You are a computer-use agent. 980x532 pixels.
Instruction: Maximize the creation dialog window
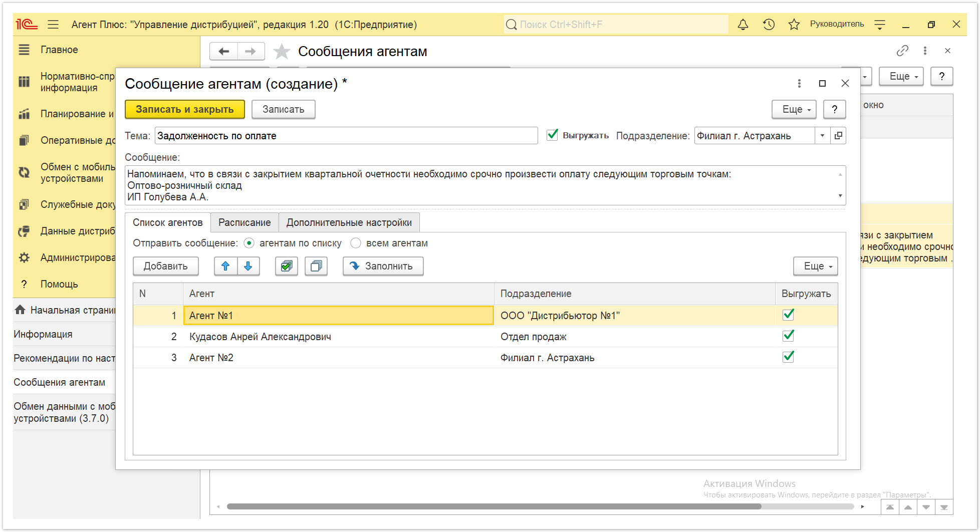[x=822, y=83]
